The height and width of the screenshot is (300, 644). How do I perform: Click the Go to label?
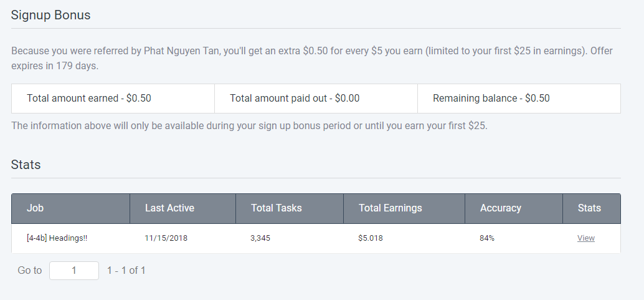29,271
